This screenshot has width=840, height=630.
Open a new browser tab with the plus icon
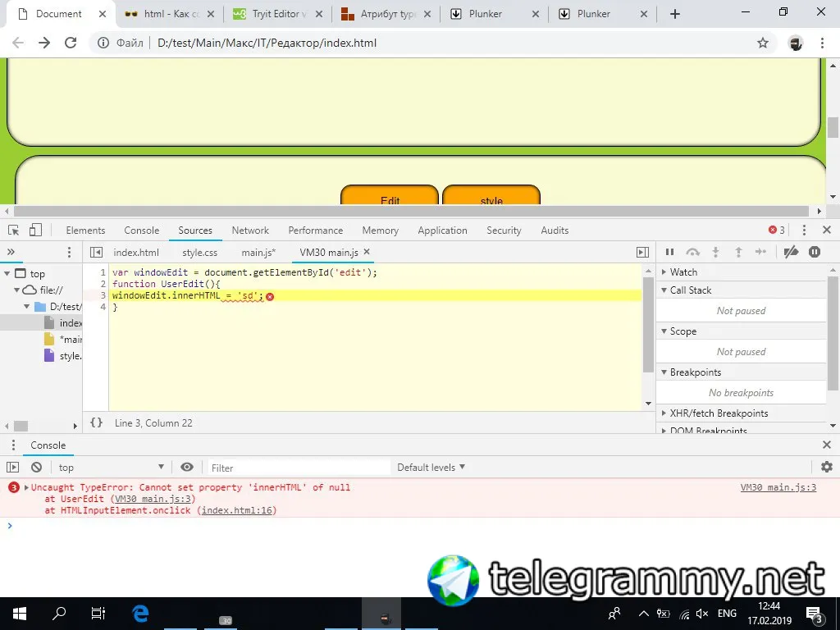[x=675, y=15]
